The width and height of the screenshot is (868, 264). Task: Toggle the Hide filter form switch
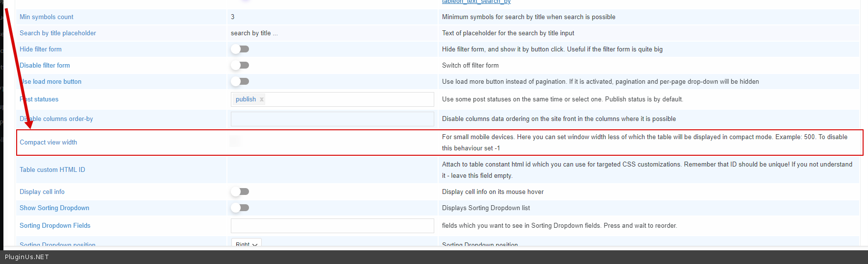[x=240, y=49]
